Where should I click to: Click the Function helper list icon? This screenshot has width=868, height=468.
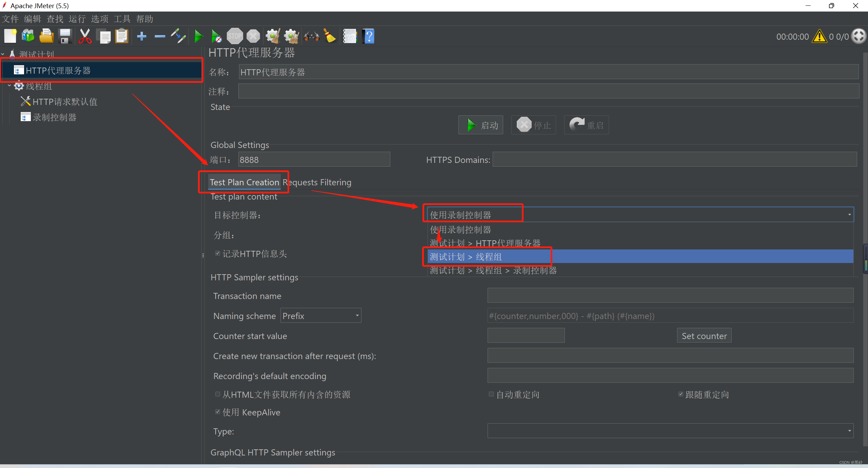[x=350, y=36]
